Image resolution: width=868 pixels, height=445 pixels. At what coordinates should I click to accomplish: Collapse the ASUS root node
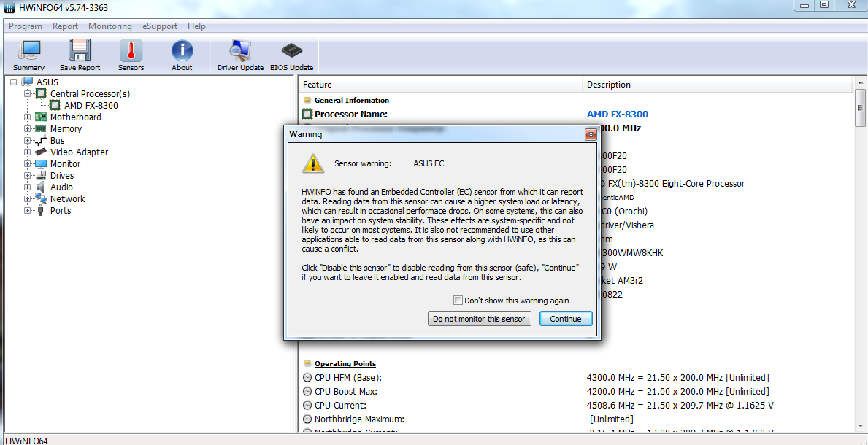[14, 82]
